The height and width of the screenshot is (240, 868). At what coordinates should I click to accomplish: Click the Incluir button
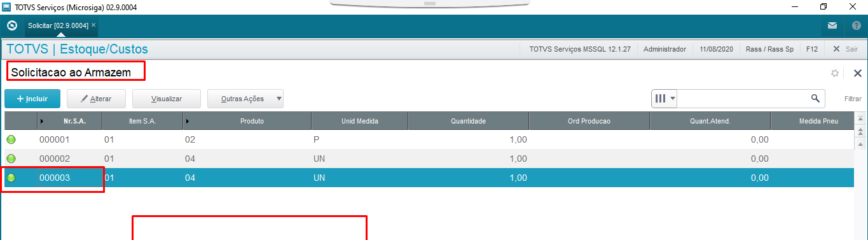[32, 99]
